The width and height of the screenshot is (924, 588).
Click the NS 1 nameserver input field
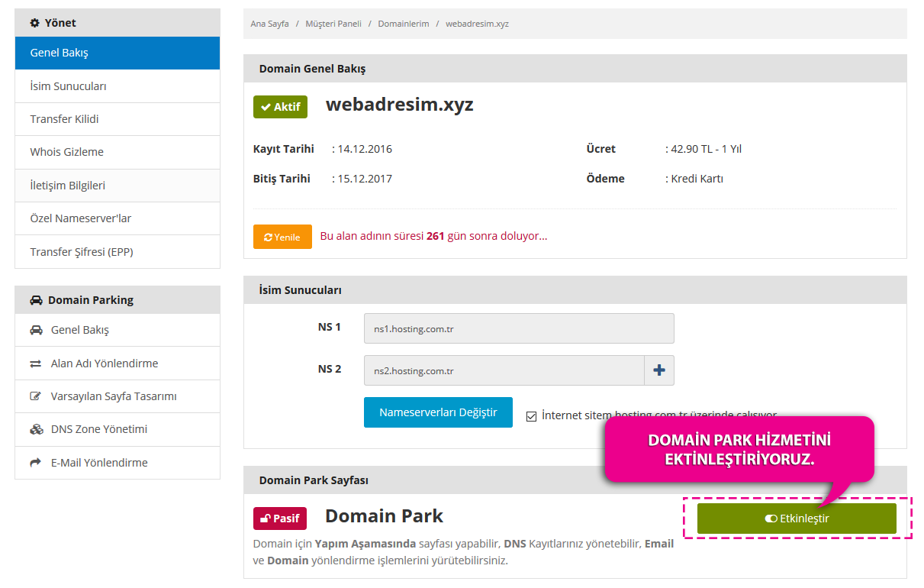pyautogui.click(x=519, y=328)
